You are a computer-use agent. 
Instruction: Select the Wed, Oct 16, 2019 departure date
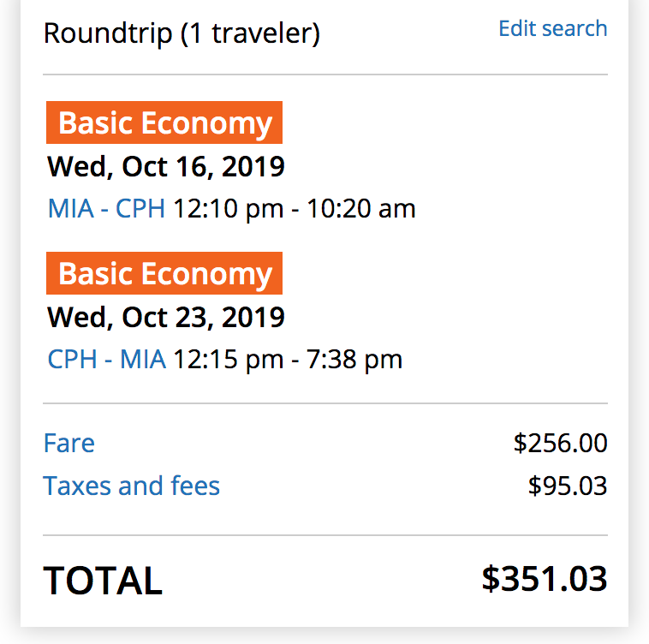166,167
